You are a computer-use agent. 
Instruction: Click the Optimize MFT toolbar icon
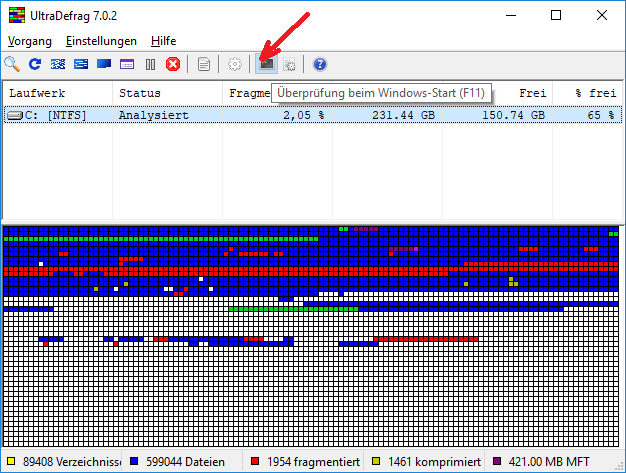pyautogui.click(x=127, y=64)
